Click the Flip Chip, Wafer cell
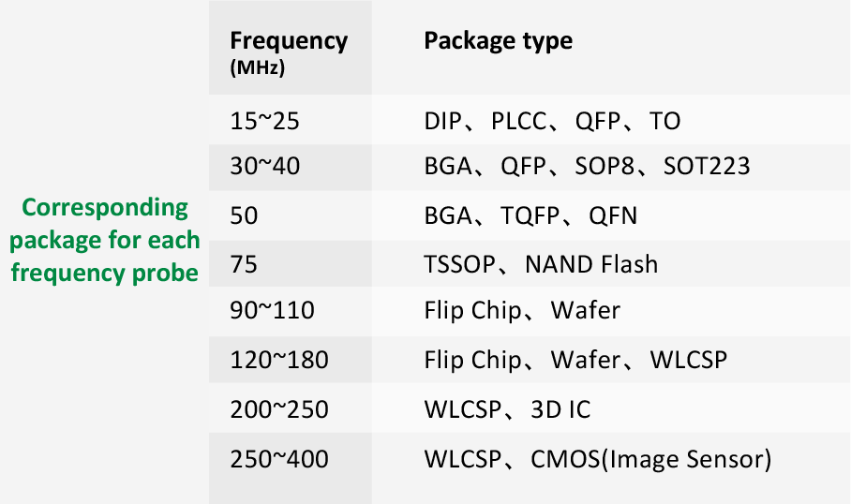Viewport: 851px width, 504px height. (x=521, y=310)
